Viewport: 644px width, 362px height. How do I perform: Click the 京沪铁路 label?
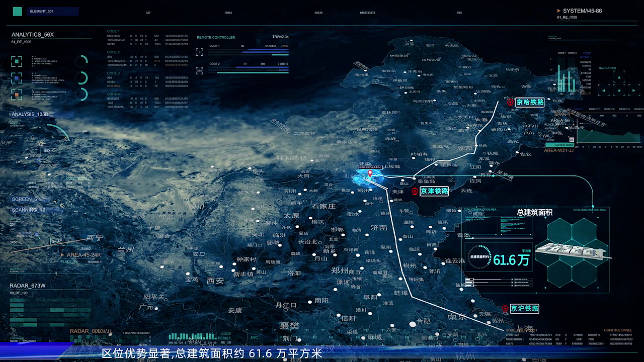(x=524, y=308)
